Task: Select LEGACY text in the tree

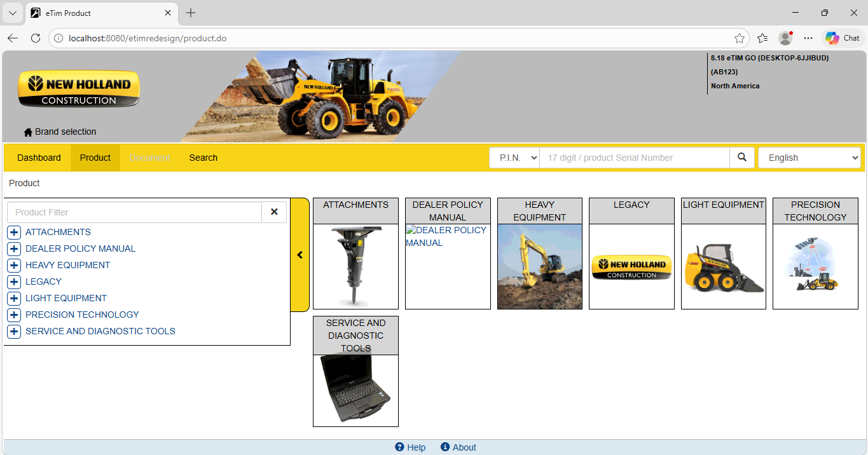Action: tap(43, 282)
